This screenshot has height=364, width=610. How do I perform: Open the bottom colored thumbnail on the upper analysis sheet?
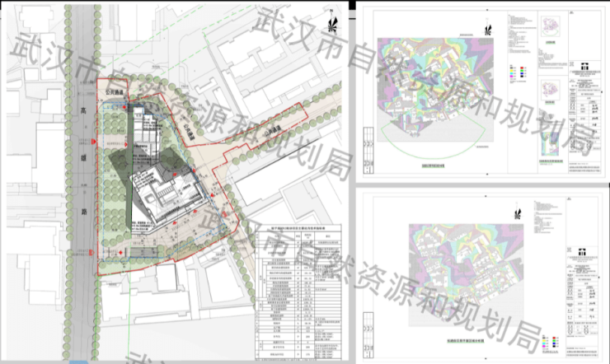click(550, 144)
